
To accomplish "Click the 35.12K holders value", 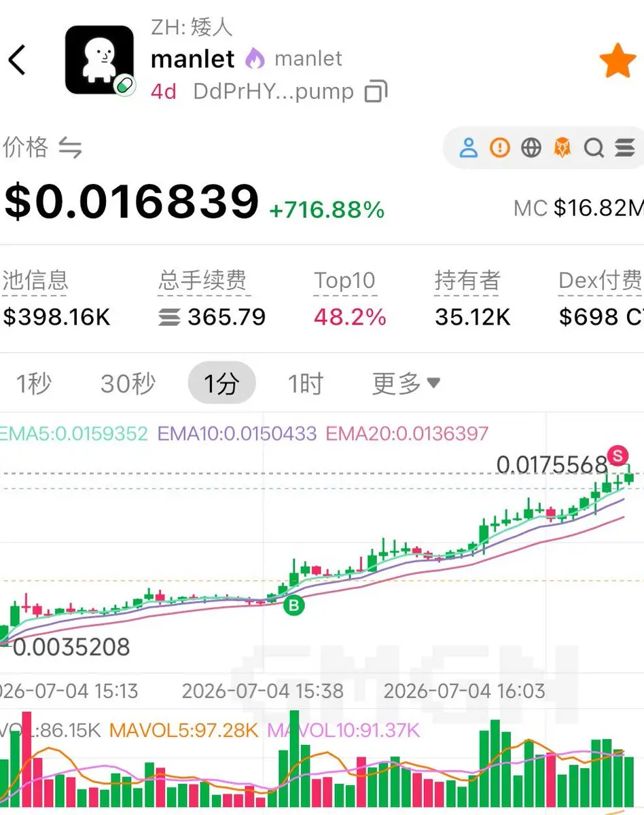I will (473, 317).
